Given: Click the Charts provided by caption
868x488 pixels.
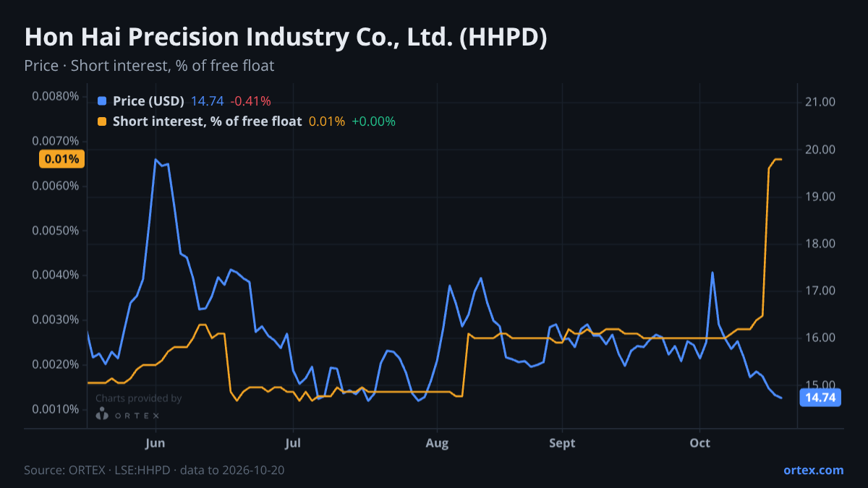Looking at the screenshot, I should point(139,398).
